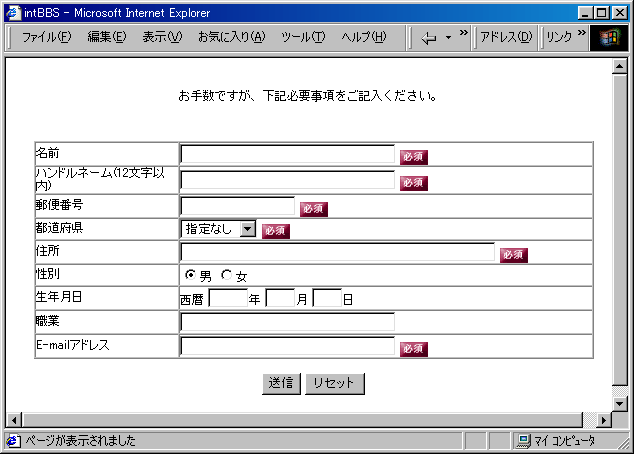Click the 必須 badge next to 郵便番号

314,209
